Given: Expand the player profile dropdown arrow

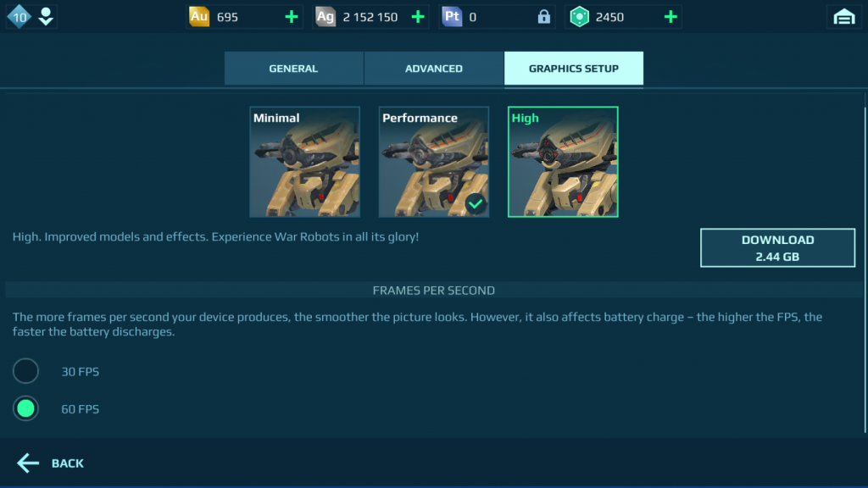Looking at the screenshot, I should 46,21.
